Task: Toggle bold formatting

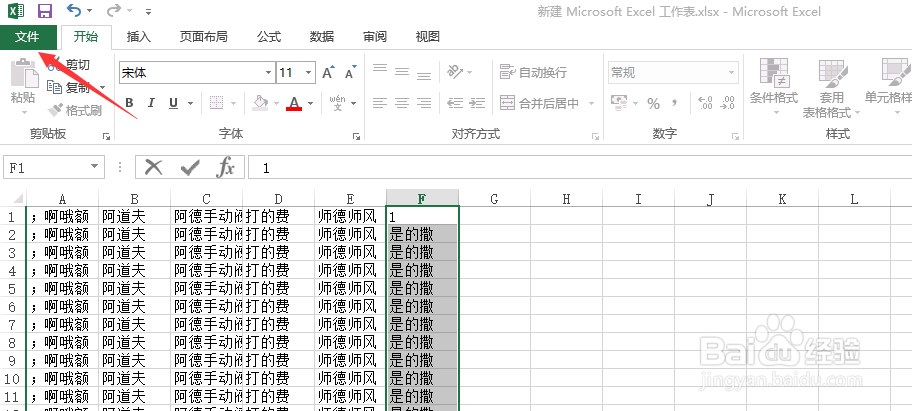Action: point(129,103)
